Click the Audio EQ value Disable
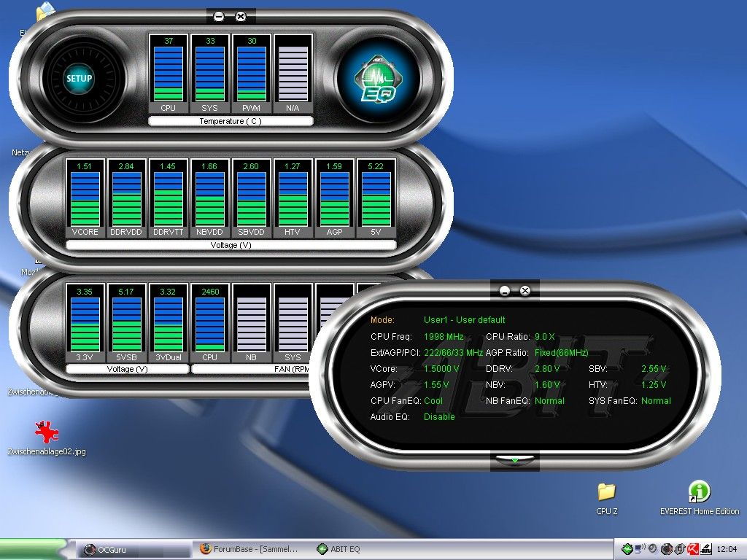The width and height of the screenshot is (747, 560). [439, 417]
